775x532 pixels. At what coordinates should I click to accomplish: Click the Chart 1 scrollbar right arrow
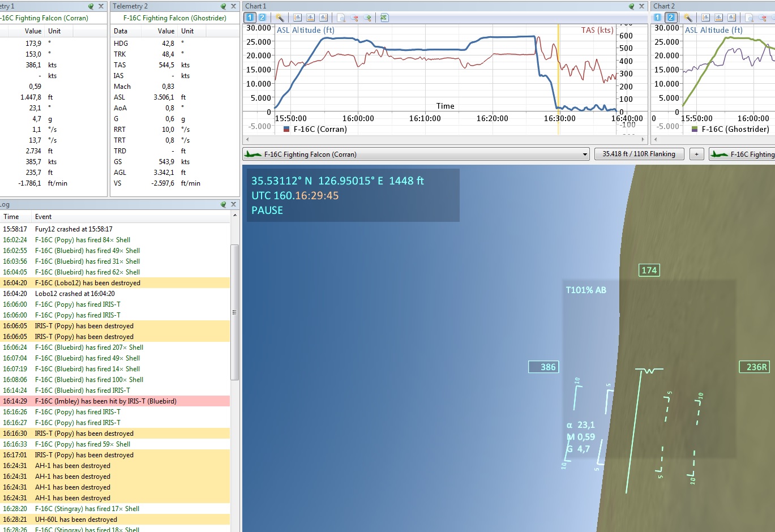pos(643,139)
